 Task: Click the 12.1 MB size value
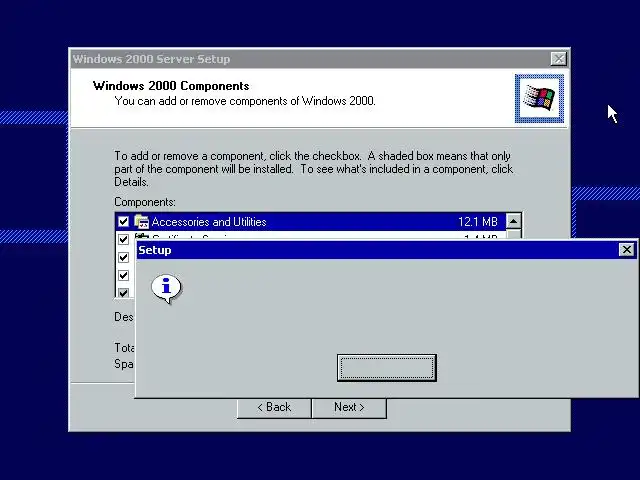tap(478, 222)
